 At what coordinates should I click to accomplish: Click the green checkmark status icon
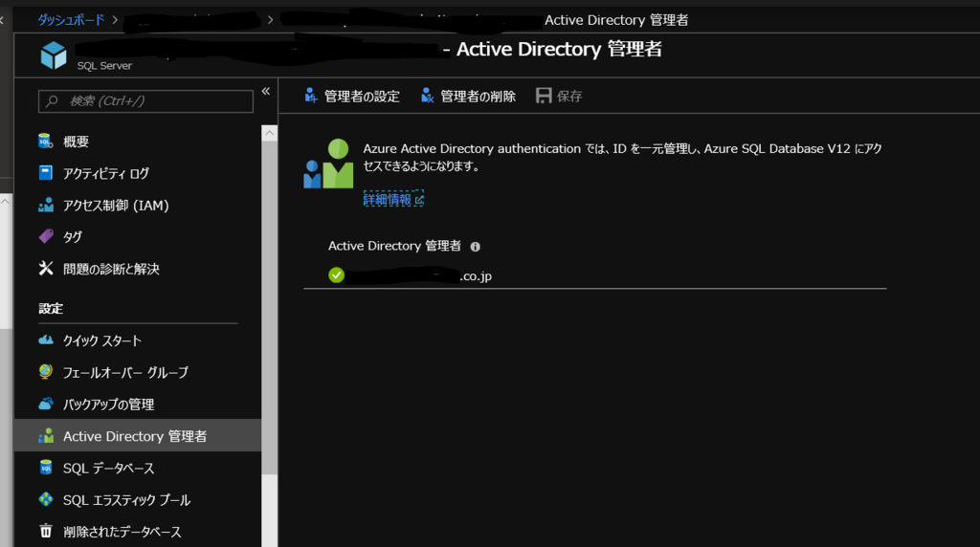(336, 275)
